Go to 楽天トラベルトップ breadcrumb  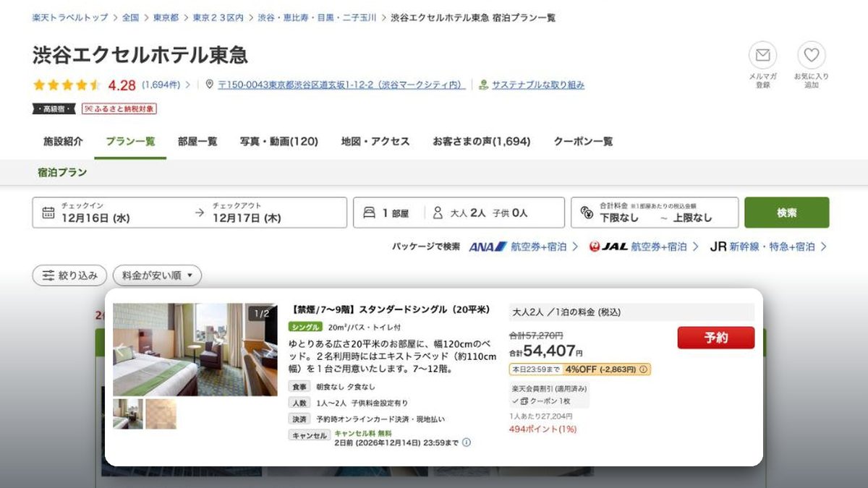click(x=70, y=17)
